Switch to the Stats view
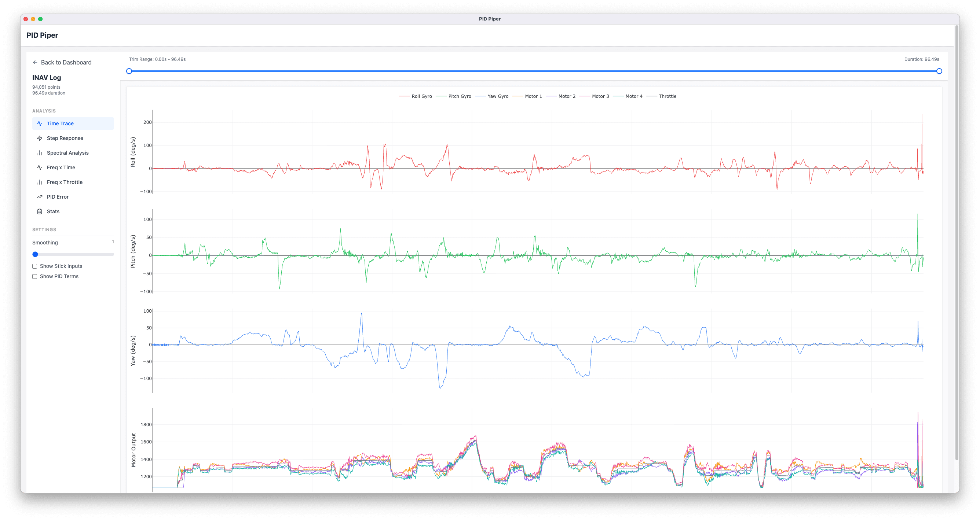 click(x=53, y=211)
